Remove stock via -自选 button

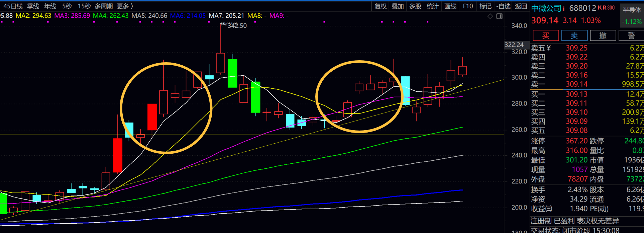click(x=503, y=6)
